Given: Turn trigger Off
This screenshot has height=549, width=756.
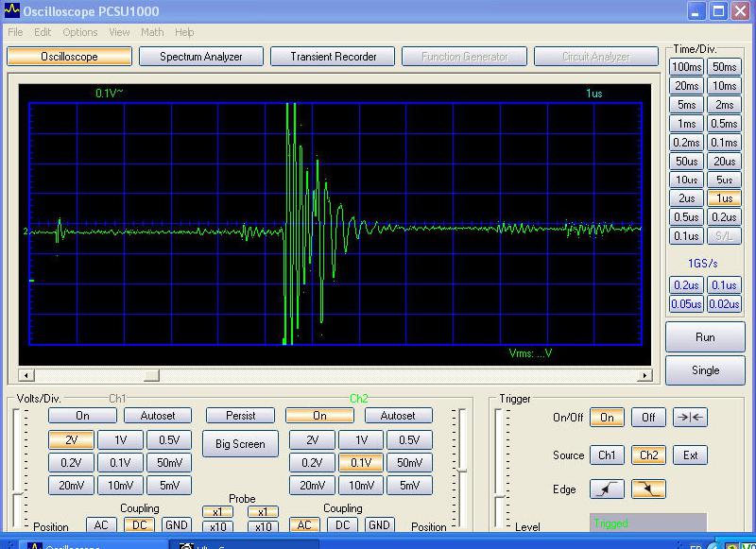Looking at the screenshot, I should click(648, 418).
